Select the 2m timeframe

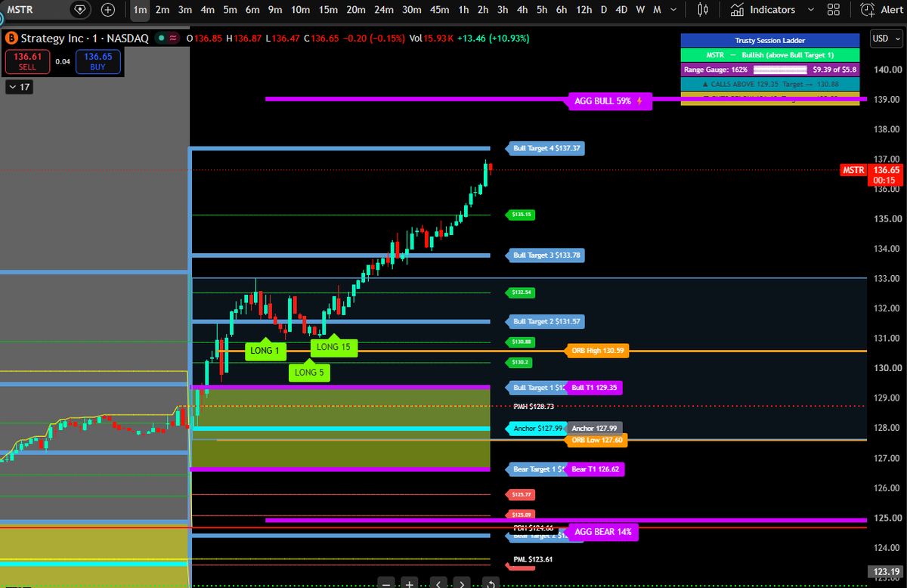pos(163,10)
